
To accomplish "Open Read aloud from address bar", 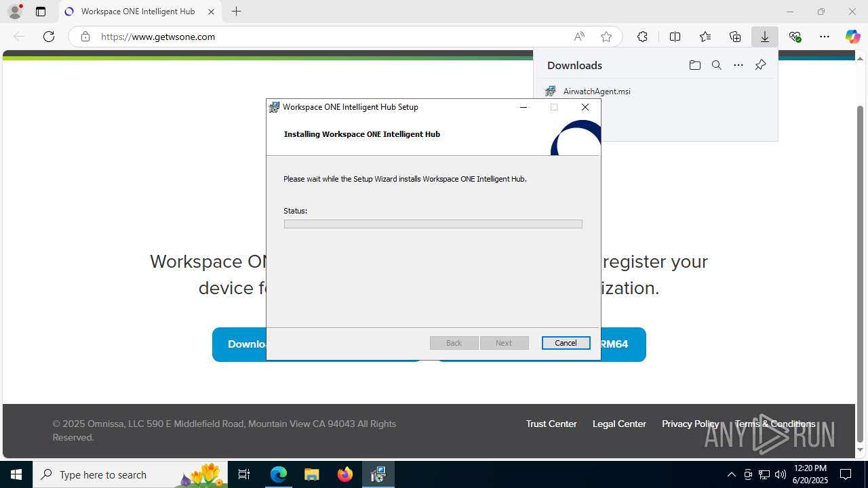I will click(x=579, y=37).
